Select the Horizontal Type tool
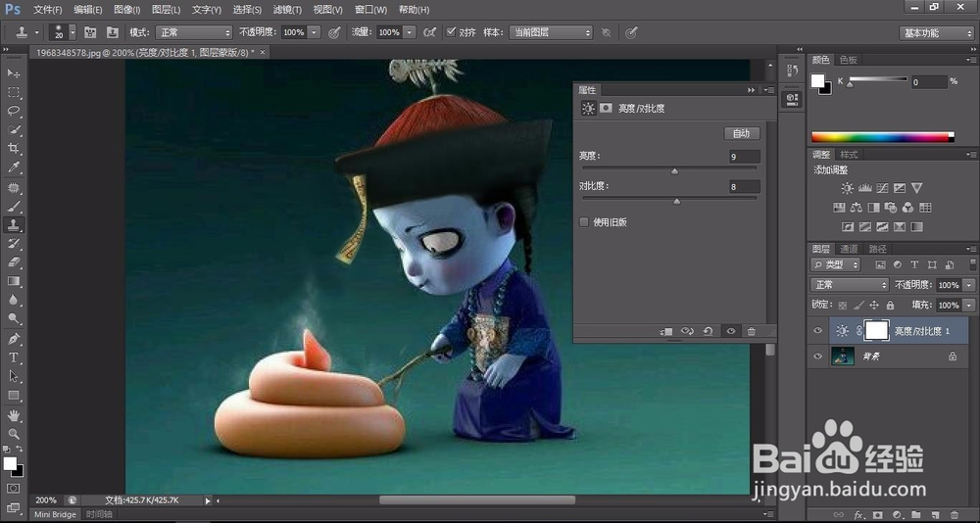This screenshot has width=980, height=523. click(13, 357)
